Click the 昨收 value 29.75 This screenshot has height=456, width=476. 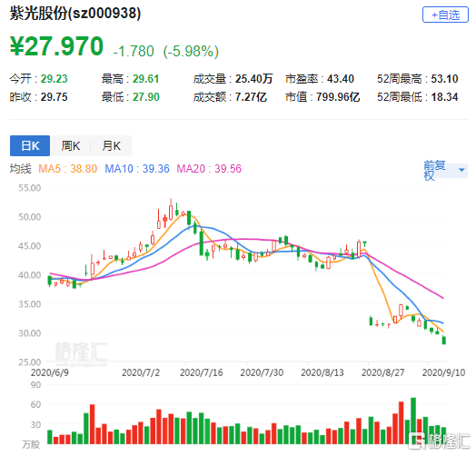54,97
